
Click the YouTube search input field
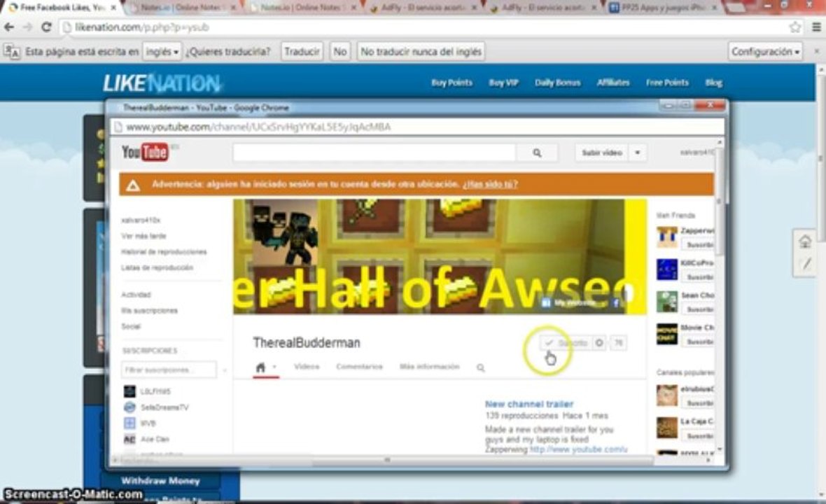tap(374, 153)
